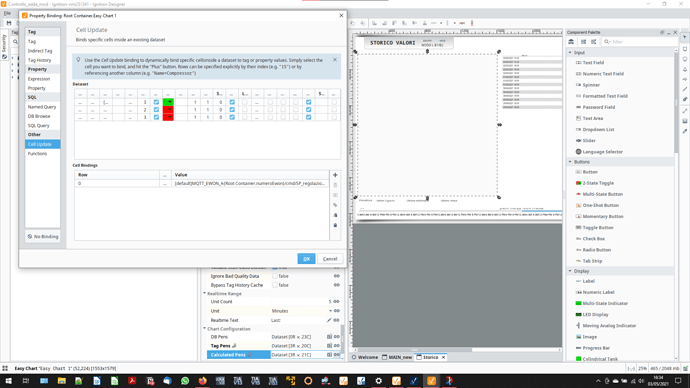Viewport: 690px width, 388px height.
Task: Confirm the binding with the OK button
Action: pyautogui.click(x=306, y=259)
